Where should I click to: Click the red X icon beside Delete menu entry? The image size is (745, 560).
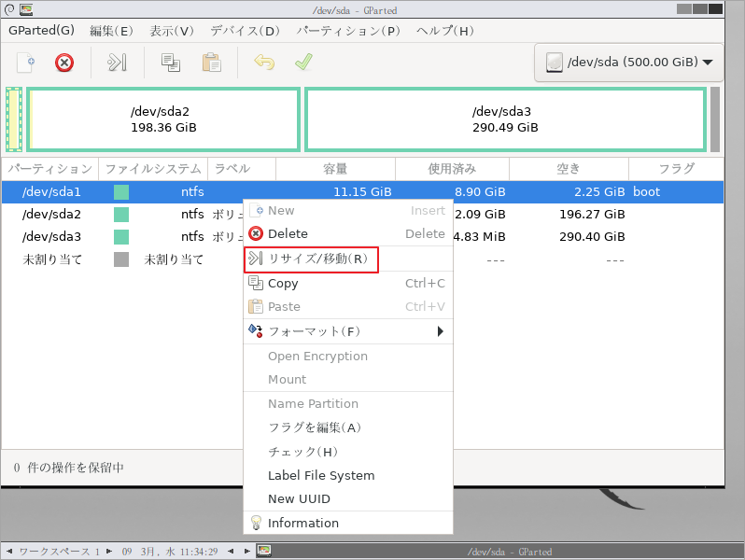click(x=256, y=233)
